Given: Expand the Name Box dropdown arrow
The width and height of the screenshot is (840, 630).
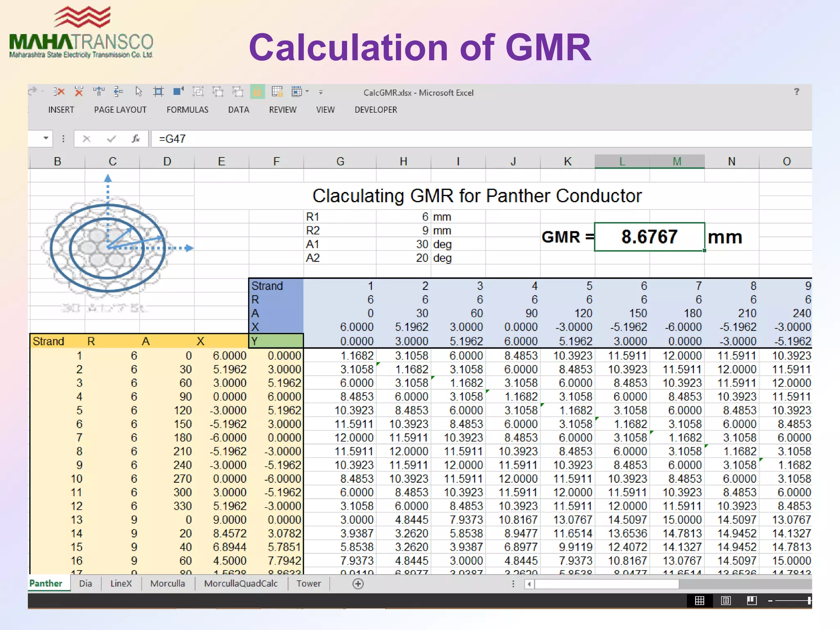Looking at the screenshot, I should tap(46, 138).
